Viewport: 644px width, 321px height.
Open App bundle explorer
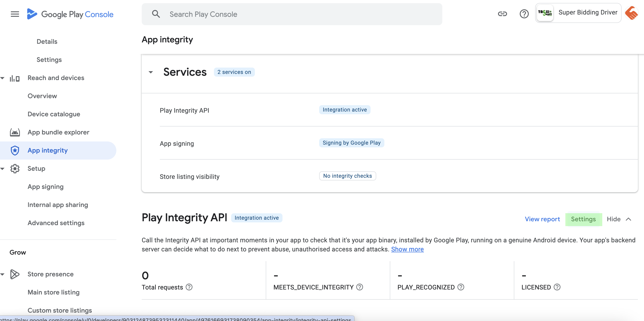click(58, 132)
